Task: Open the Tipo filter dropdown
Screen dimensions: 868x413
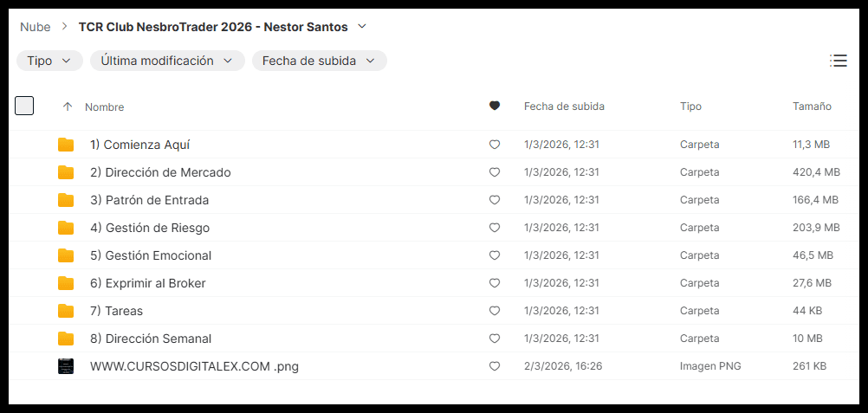Action: [x=49, y=61]
